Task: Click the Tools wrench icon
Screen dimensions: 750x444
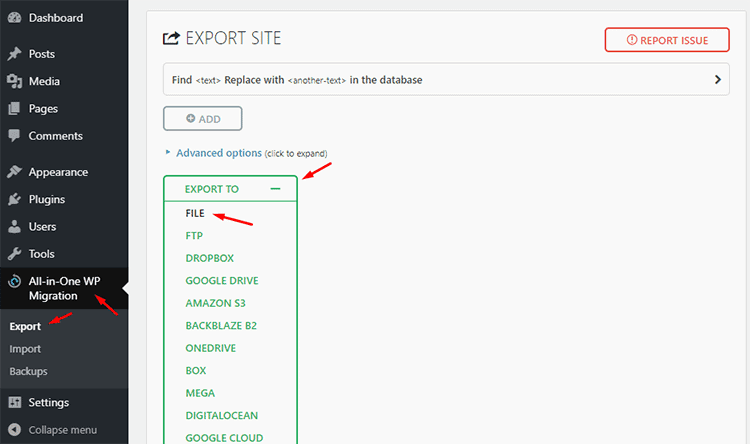Action: (x=14, y=254)
